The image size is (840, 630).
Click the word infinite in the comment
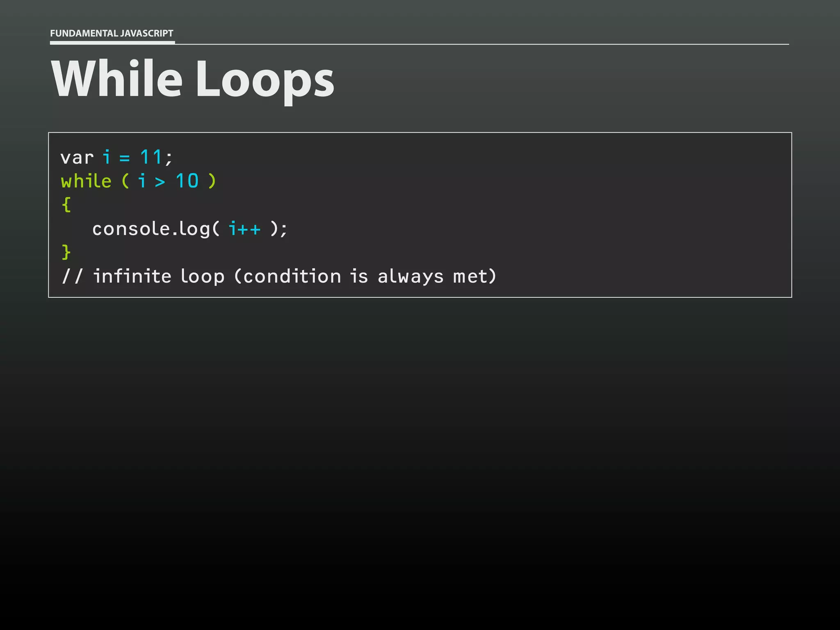pos(132,276)
